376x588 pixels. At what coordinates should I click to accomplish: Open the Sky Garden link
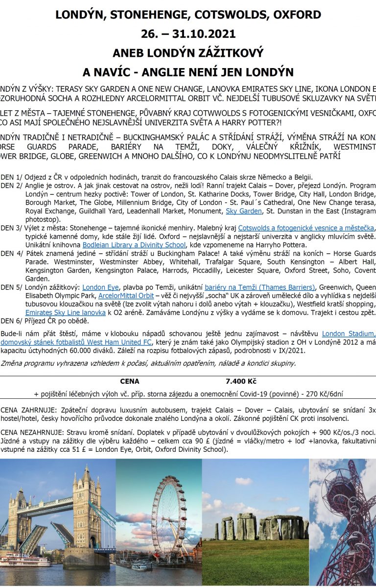tap(244, 211)
